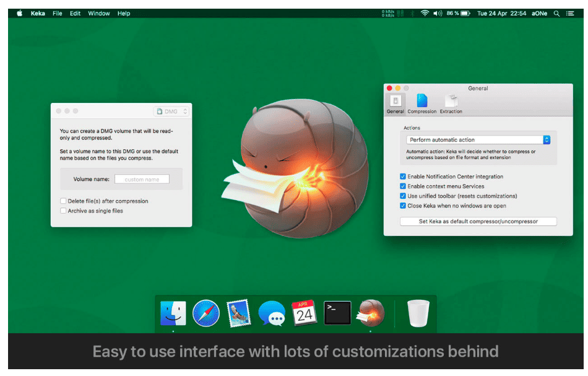Open Spotlight search magnifier
Viewport: 588px width, 376px height.
pos(557,14)
